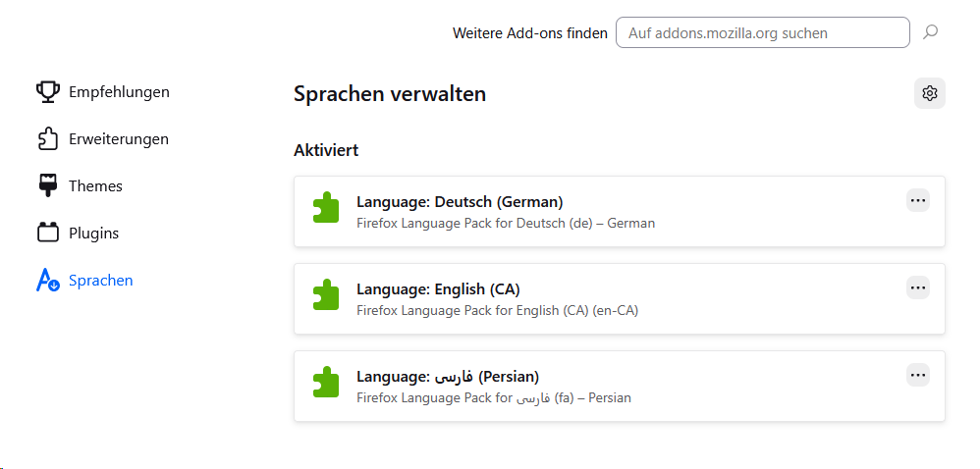The width and height of the screenshot is (980, 469).
Task: Open more options for Deutsch (German)
Action: click(917, 200)
